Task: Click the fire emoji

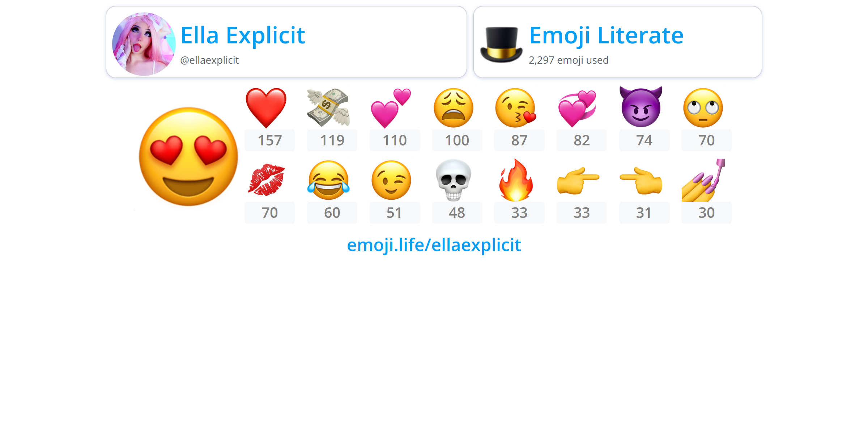Action: 516,180
